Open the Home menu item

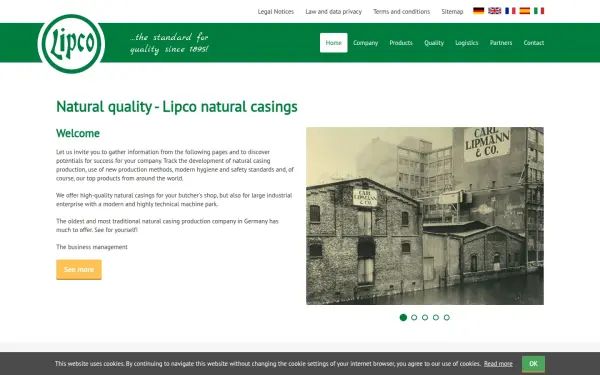pos(334,43)
